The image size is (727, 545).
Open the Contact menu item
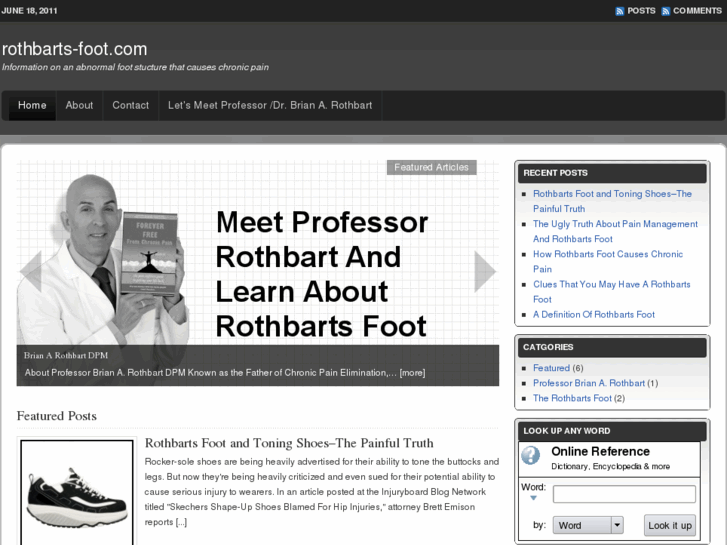click(131, 105)
